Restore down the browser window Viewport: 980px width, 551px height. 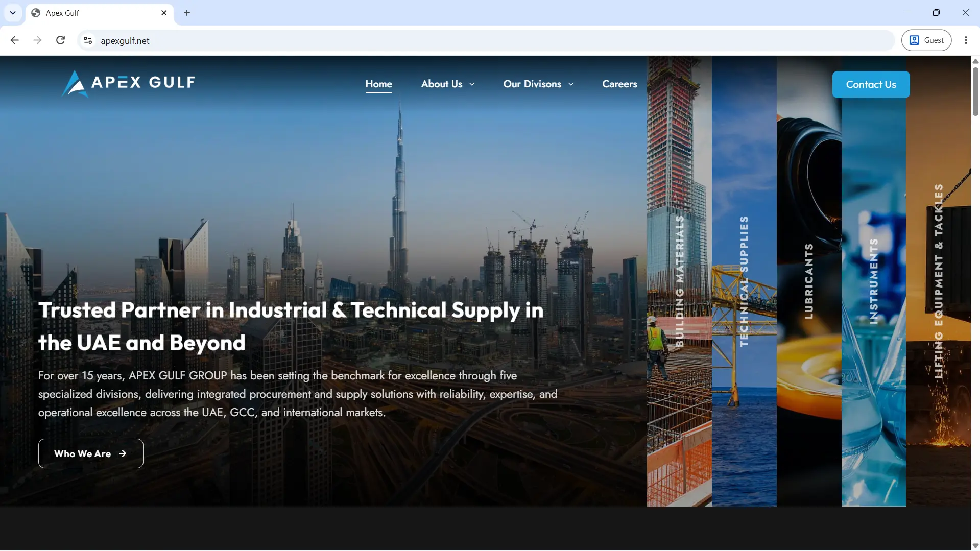coord(936,12)
